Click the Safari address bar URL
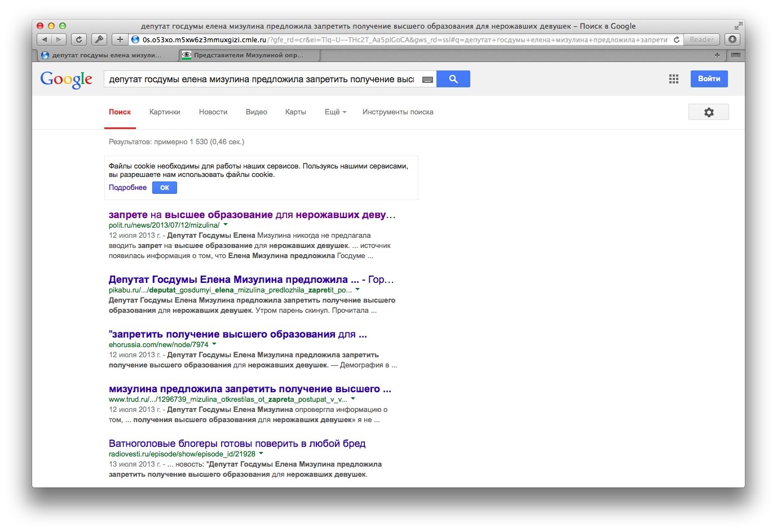Screen dimensions: 777x532 [405, 39]
